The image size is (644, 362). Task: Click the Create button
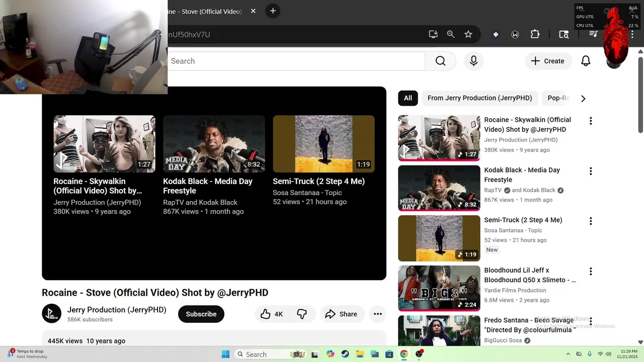548,61
